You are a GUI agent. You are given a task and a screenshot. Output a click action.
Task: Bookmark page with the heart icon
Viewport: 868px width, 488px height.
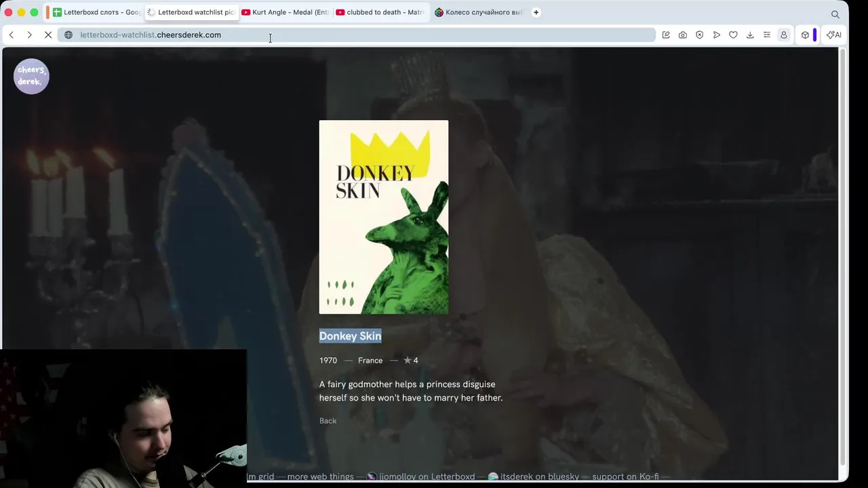[733, 35]
